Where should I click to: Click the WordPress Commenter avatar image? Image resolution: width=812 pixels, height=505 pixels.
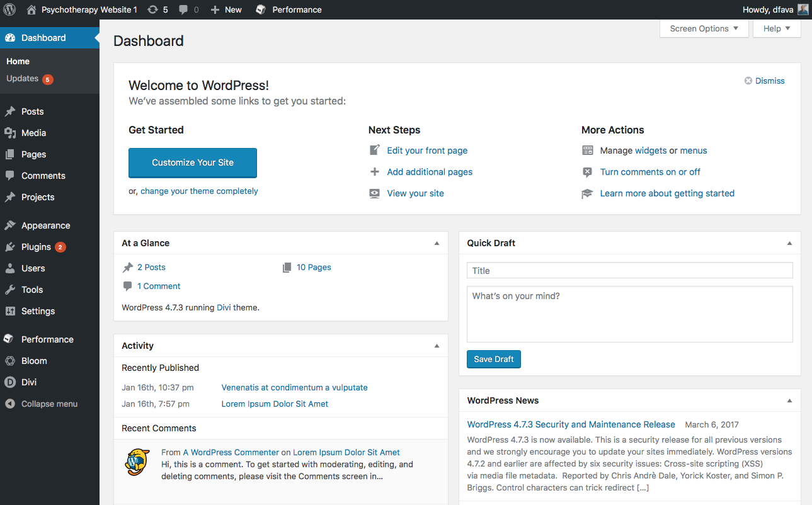[137, 462]
